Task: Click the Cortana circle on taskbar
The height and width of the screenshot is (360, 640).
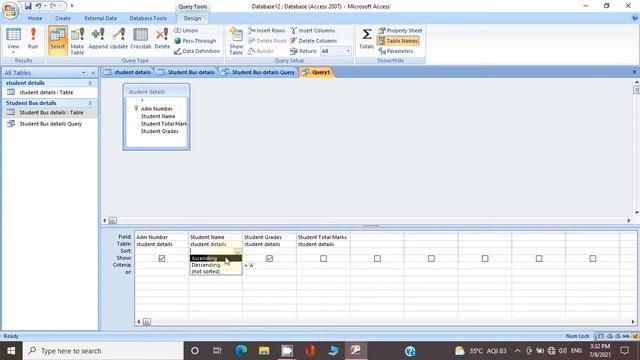Action: [x=195, y=351]
